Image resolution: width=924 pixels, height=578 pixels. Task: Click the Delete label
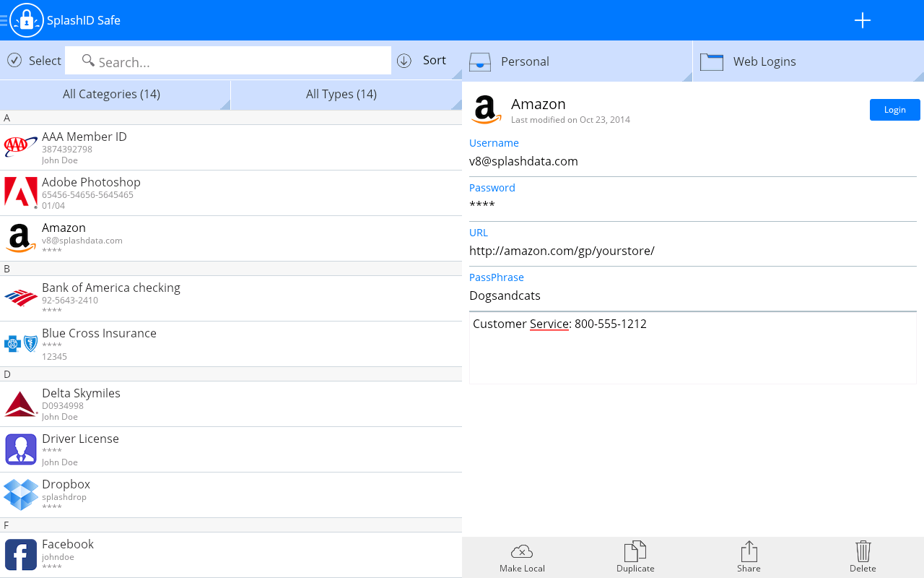(863, 569)
